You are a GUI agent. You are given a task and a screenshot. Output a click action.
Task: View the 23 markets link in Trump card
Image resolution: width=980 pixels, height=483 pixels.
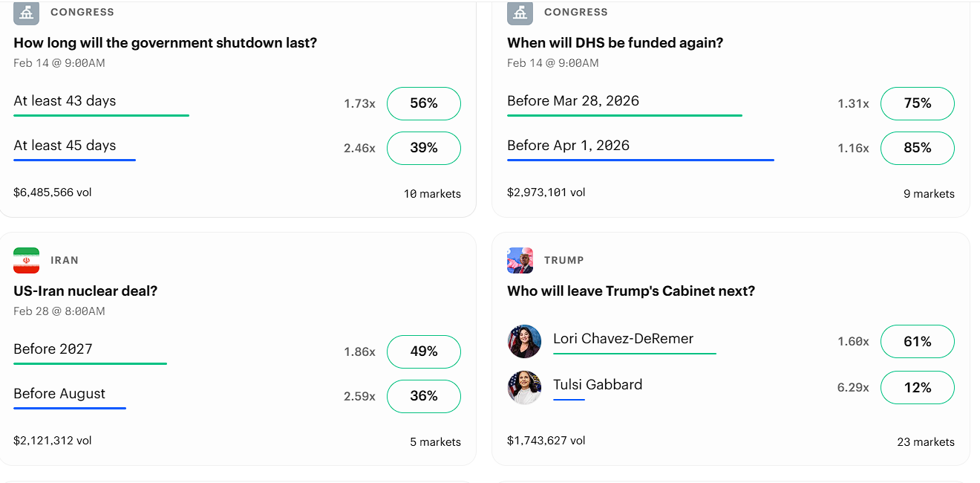tap(925, 441)
